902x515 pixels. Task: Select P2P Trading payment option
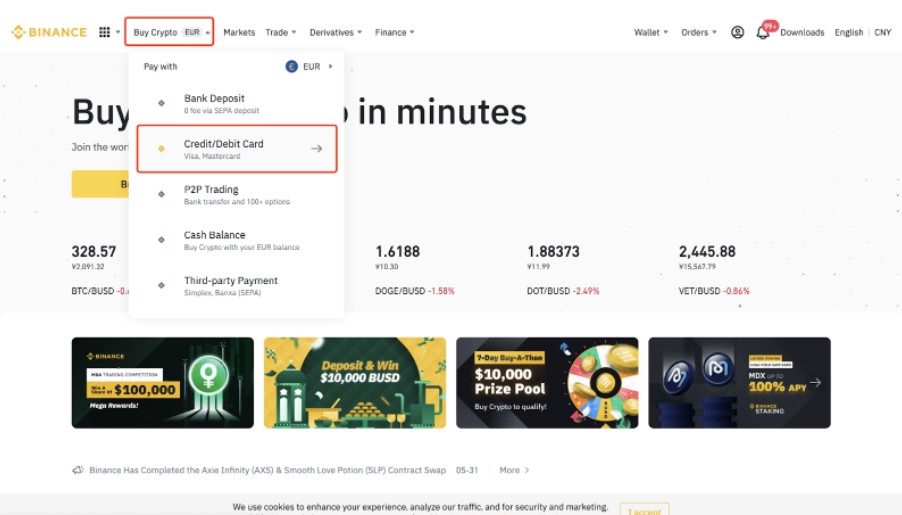coord(236,194)
